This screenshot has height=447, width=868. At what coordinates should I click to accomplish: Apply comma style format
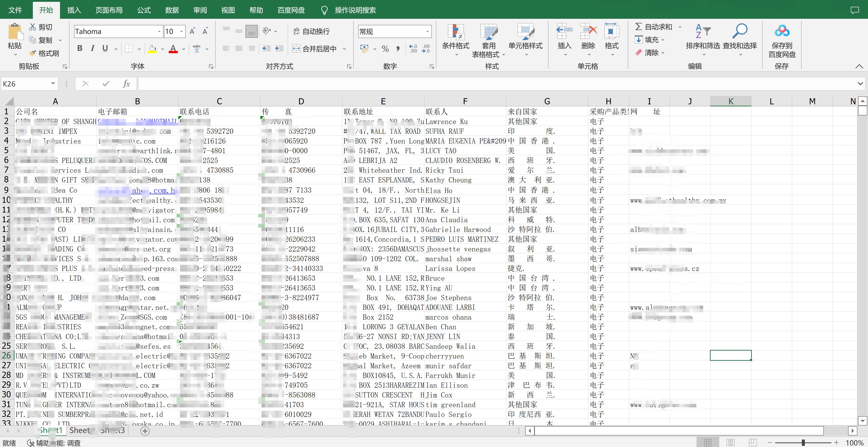[398, 49]
